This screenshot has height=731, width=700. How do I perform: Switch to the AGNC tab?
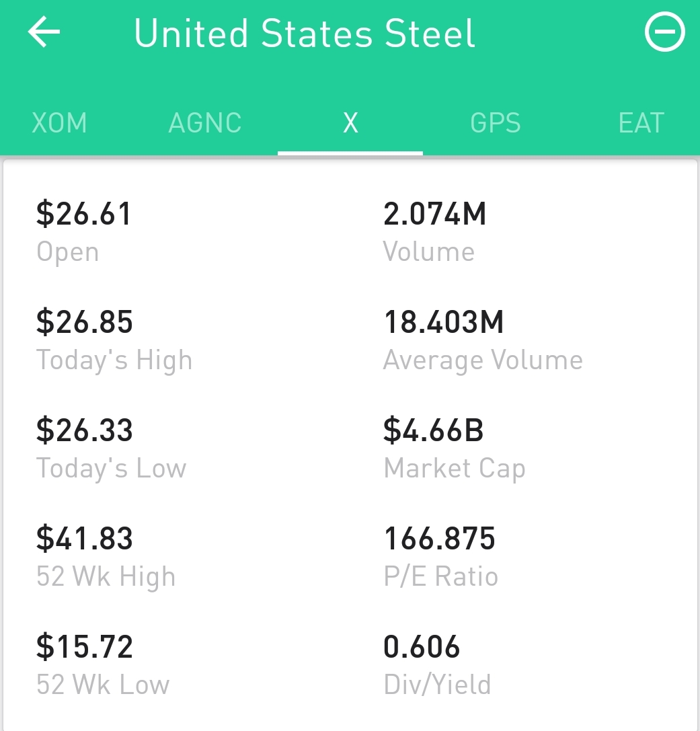(x=204, y=123)
